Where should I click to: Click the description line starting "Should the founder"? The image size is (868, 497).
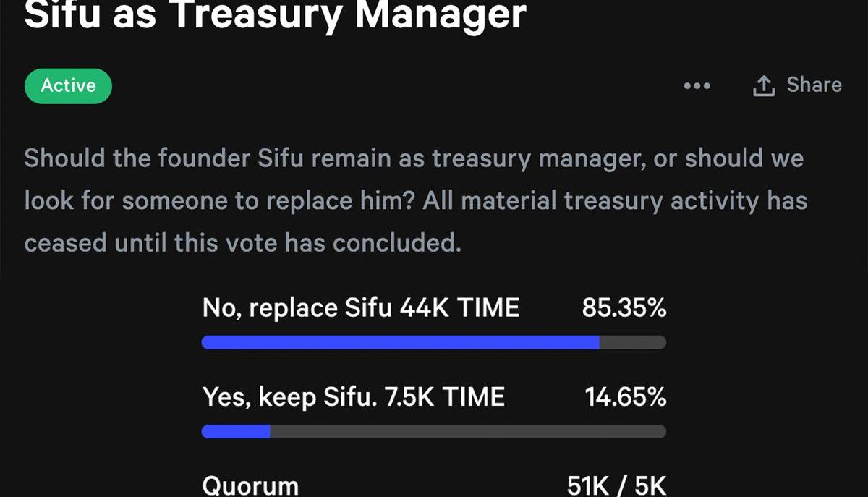[413, 158]
